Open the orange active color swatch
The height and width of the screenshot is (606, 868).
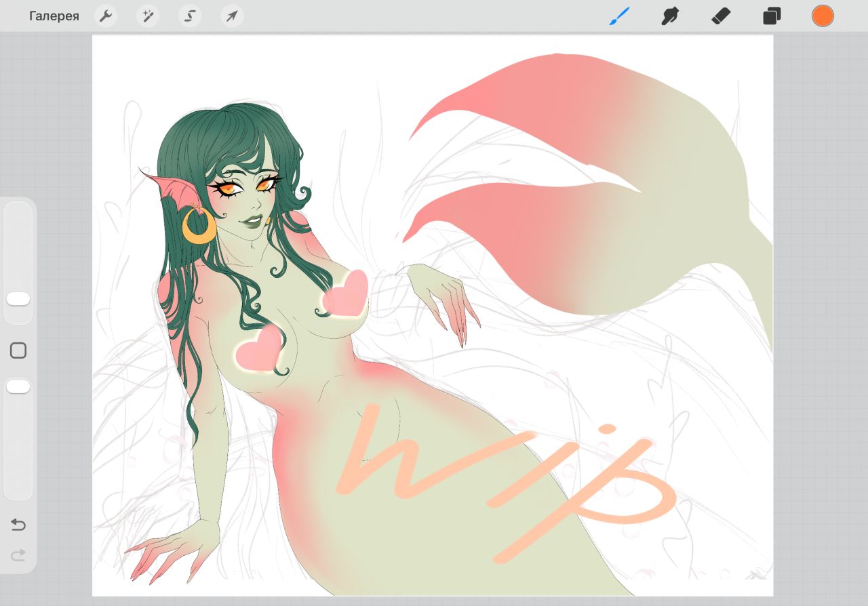(x=823, y=16)
